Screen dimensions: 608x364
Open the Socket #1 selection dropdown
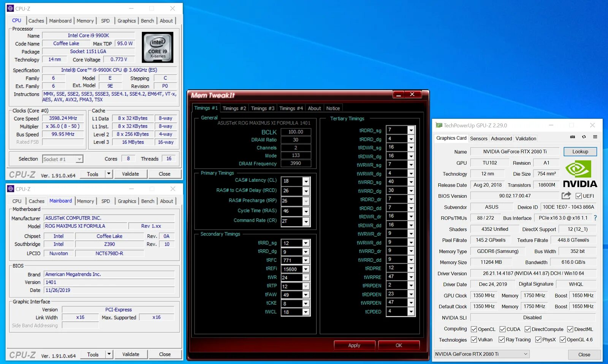click(x=79, y=159)
